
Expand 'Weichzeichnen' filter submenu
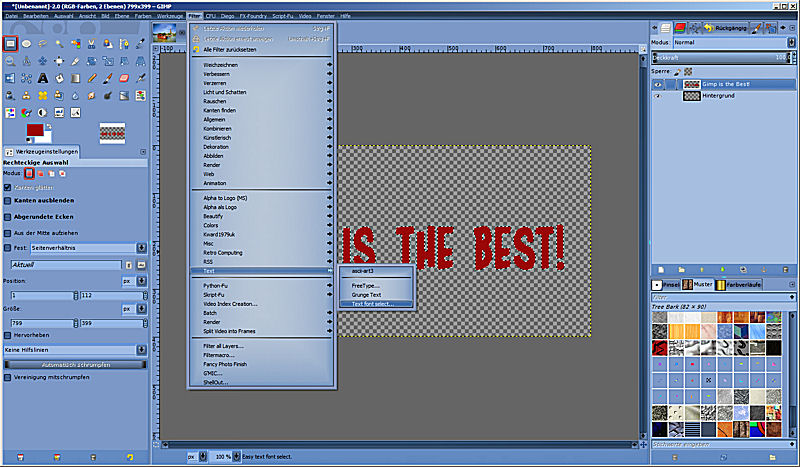point(262,65)
